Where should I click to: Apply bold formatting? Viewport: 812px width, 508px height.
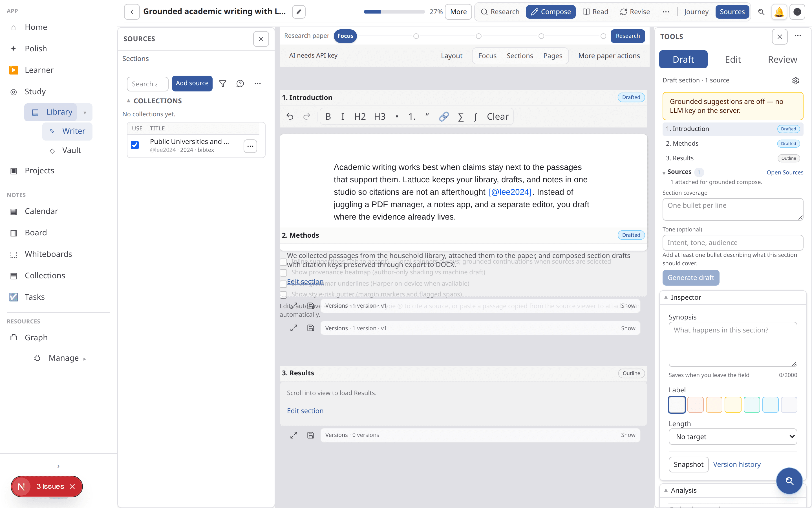[328, 117]
